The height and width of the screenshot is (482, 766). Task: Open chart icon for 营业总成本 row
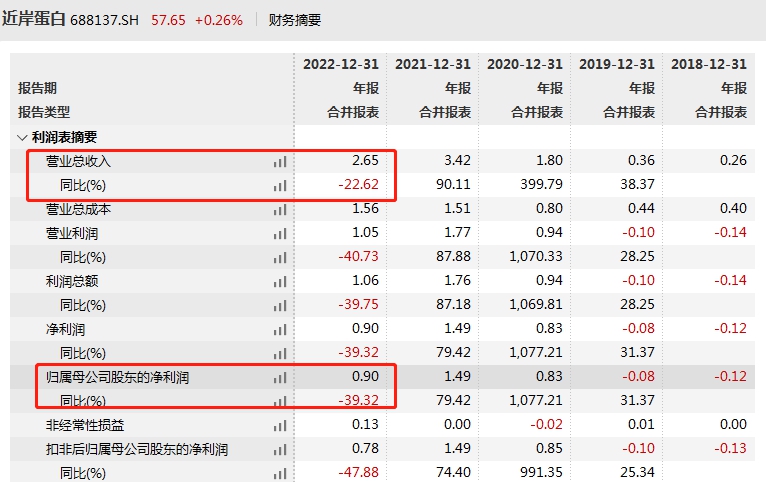(280, 210)
